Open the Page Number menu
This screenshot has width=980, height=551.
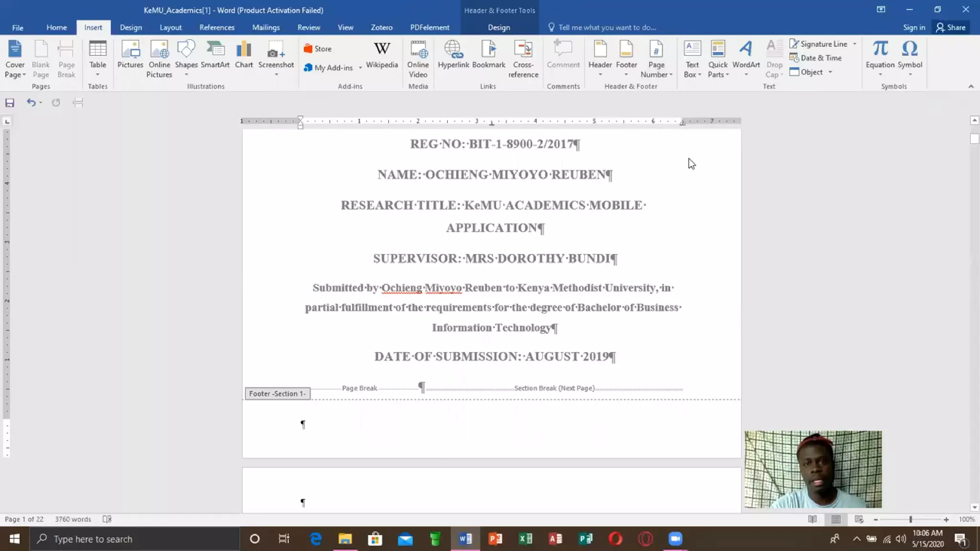pos(657,59)
